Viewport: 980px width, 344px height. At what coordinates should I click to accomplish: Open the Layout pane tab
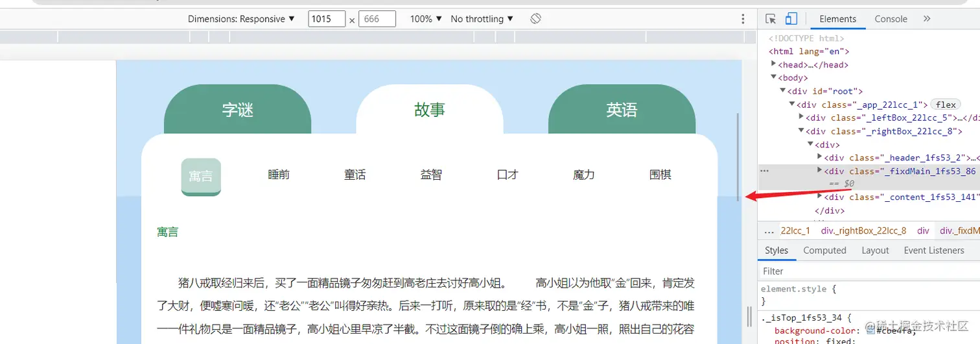(x=875, y=251)
